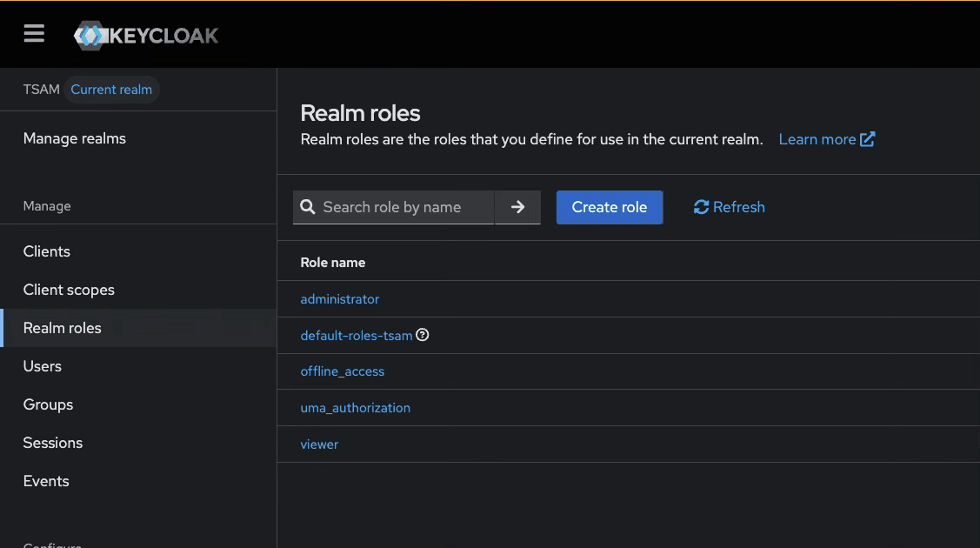Submit role search with arrow button
This screenshot has height=548, width=980.
(x=517, y=207)
